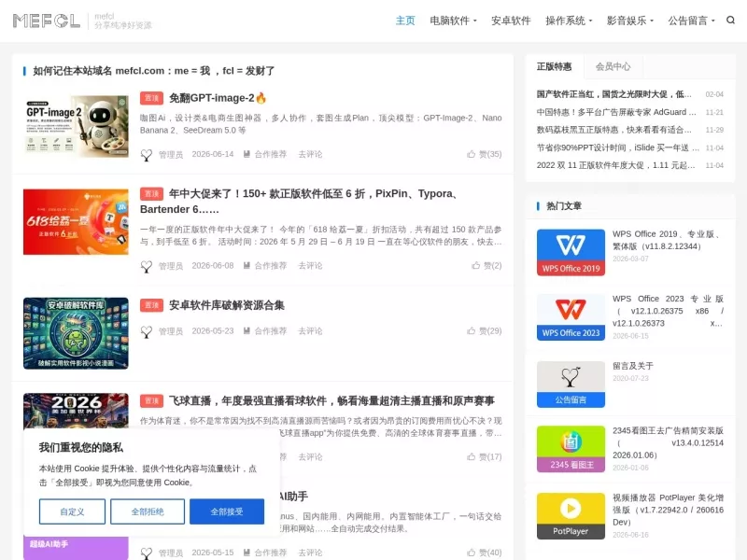The width and height of the screenshot is (747, 560).
Task: Go to 主页 in navigation
Action: point(405,21)
